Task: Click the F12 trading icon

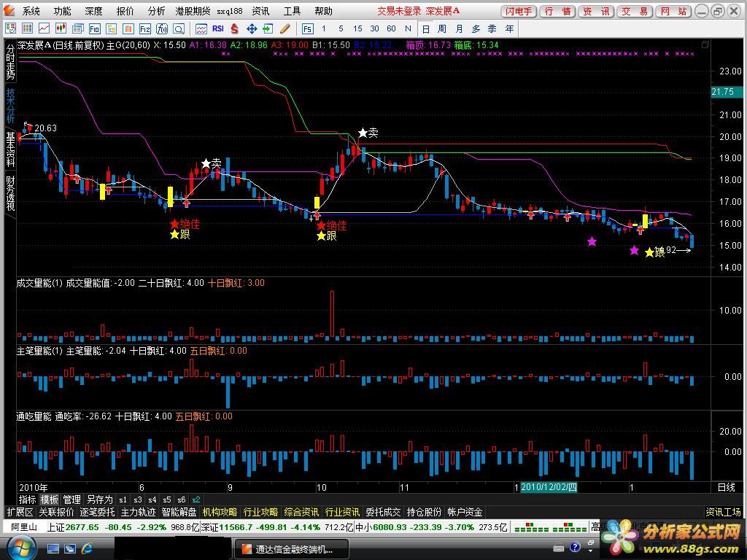Action: click(x=145, y=28)
